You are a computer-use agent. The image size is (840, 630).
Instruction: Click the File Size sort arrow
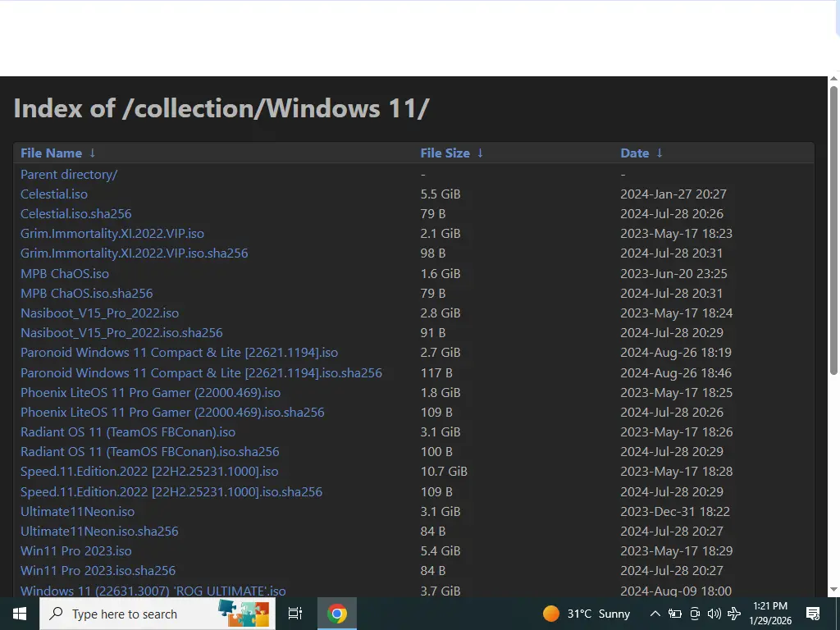tap(480, 153)
